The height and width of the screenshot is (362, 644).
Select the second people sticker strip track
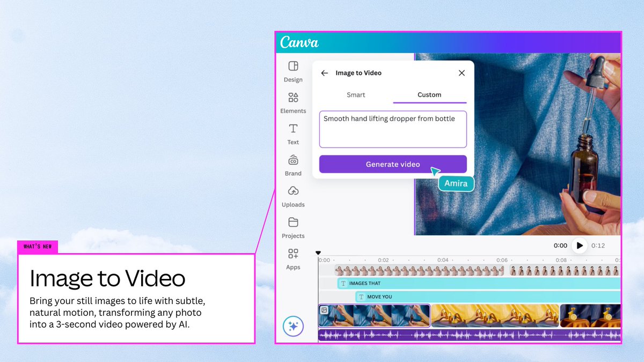pos(565,270)
